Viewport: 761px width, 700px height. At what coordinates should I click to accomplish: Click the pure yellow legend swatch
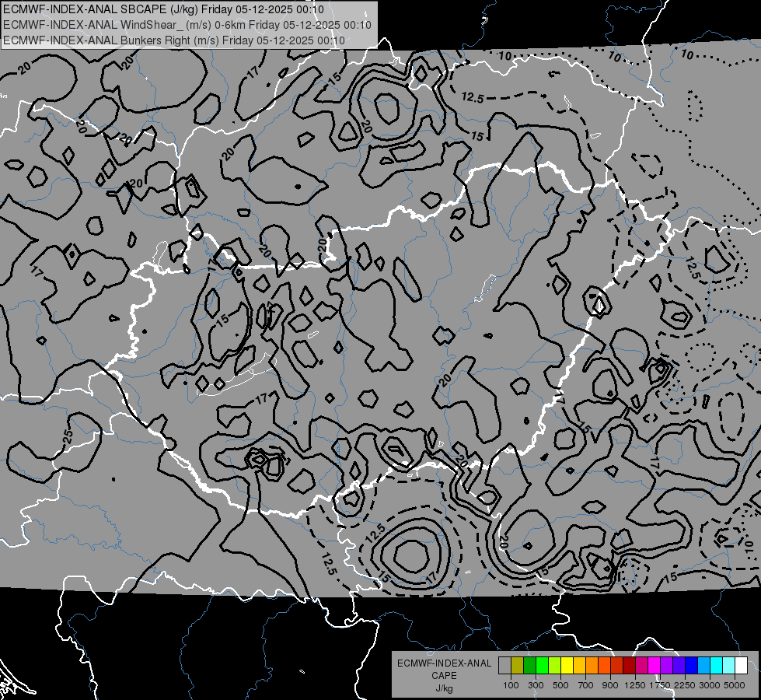[567, 665]
